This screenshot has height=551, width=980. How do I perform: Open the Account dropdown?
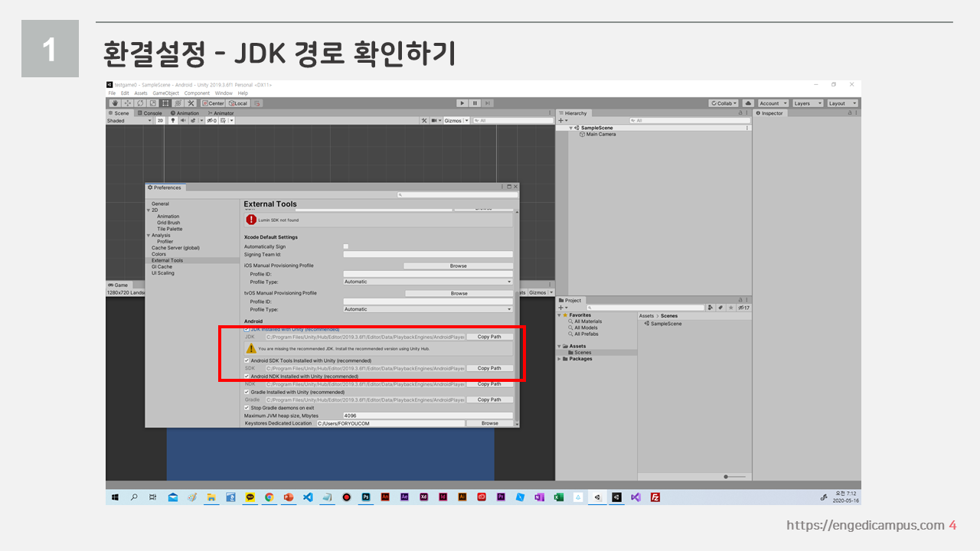click(773, 103)
